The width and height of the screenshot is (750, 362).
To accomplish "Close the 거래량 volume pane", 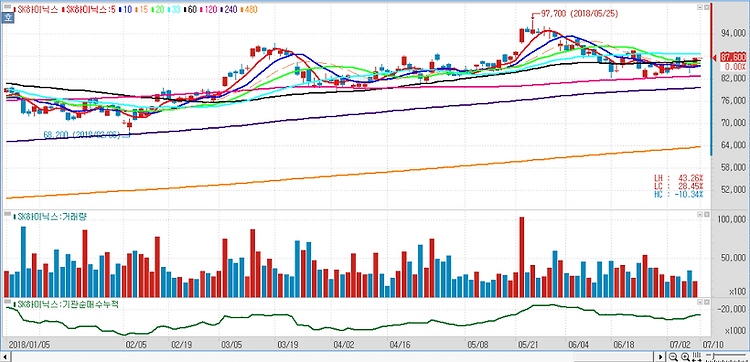I will [x=707, y=215].
